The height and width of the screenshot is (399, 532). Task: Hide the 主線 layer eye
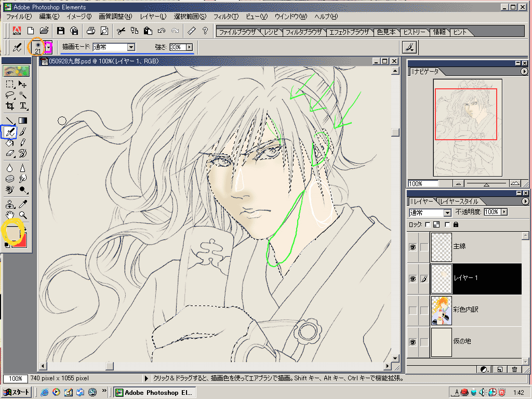pos(413,247)
